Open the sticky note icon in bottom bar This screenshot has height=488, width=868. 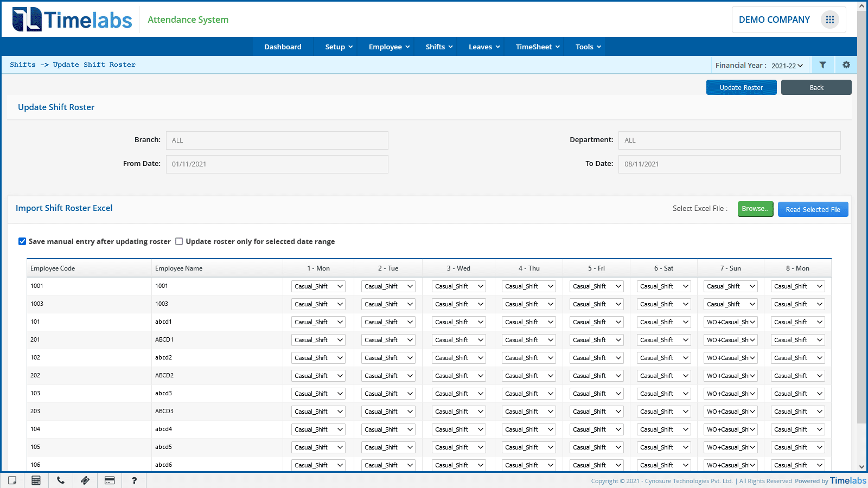coord(12,480)
